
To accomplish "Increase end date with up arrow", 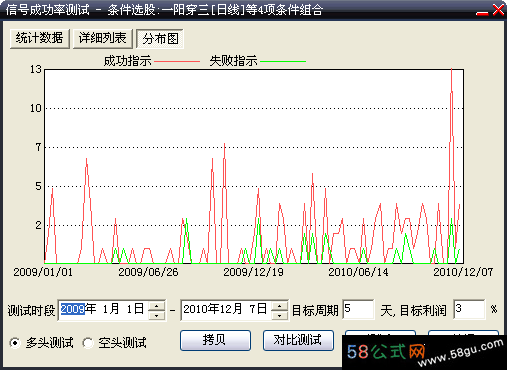I will tap(280, 306).
